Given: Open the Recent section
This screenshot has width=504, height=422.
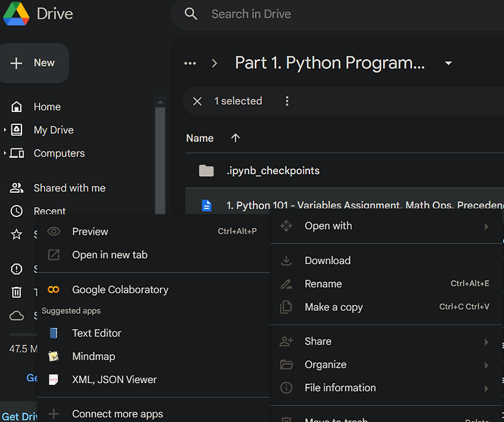Looking at the screenshot, I should pyautogui.click(x=50, y=211).
